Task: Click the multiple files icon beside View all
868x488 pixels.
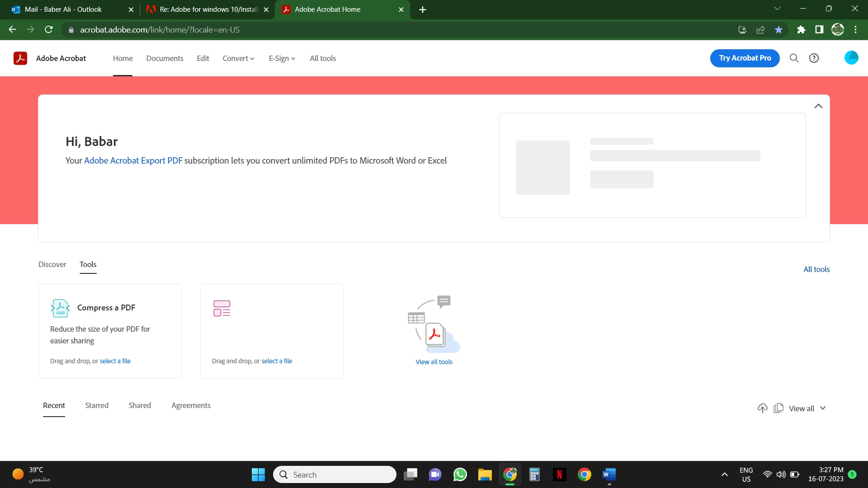Action: pos(778,408)
